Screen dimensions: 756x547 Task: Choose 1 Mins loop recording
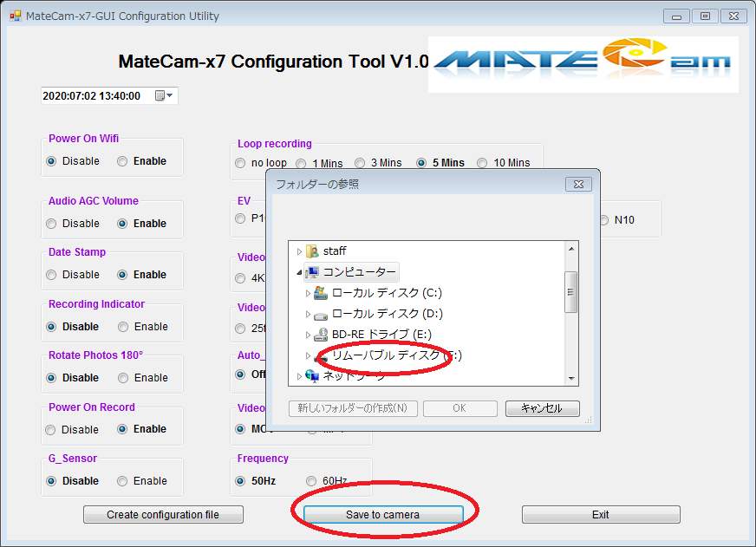301,163
